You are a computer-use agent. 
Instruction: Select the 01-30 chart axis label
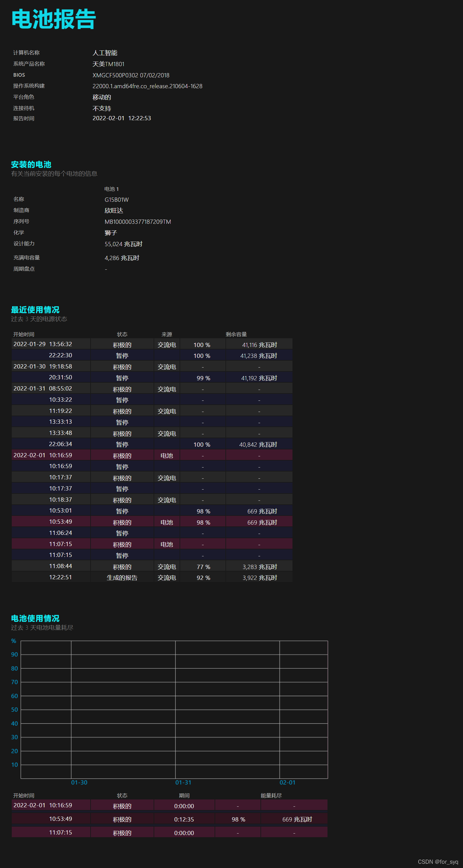[79, 783]
